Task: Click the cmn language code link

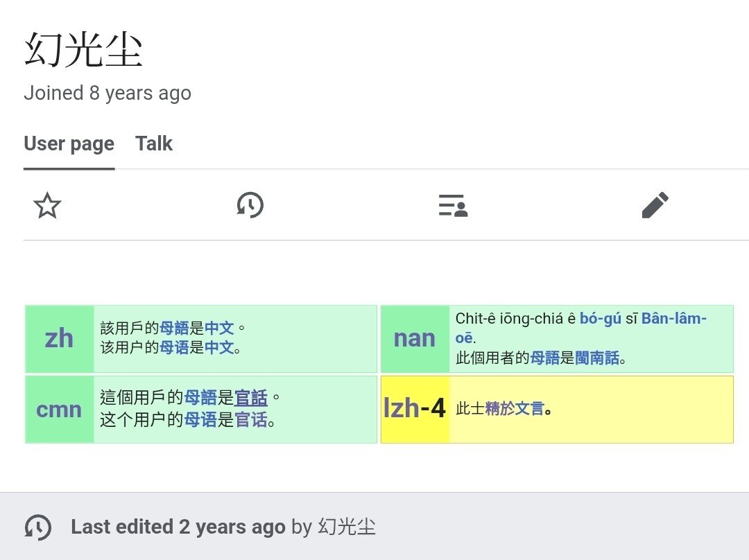Action: pos(59,409)
